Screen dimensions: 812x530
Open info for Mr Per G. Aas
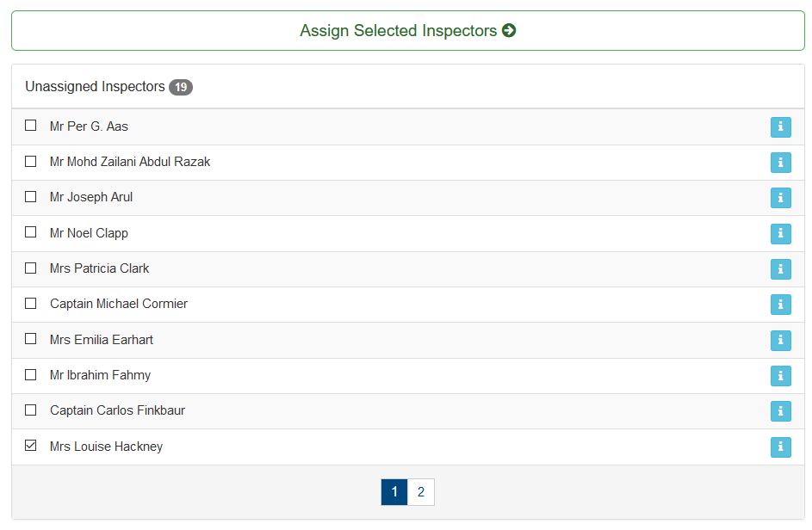tap(780, 126)
